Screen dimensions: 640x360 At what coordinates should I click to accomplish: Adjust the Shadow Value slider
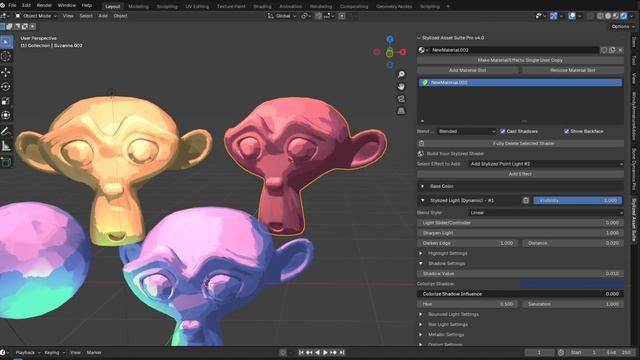(520, 273)
